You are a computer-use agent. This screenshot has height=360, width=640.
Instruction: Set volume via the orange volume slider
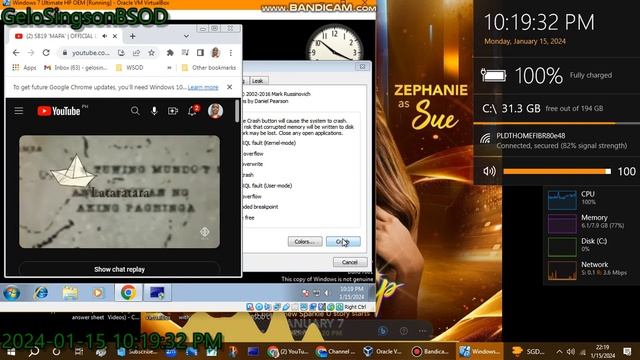pos(557,171)
